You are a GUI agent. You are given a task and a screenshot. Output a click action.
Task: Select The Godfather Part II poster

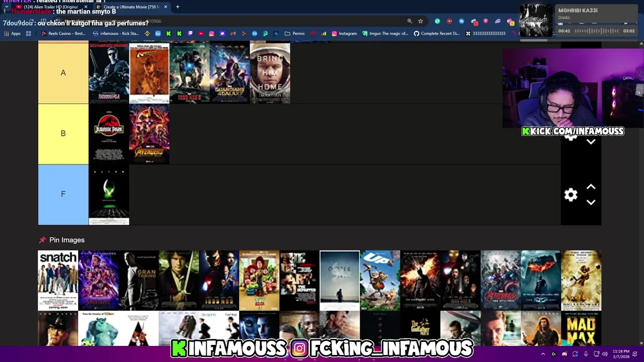tap(420, 328)
